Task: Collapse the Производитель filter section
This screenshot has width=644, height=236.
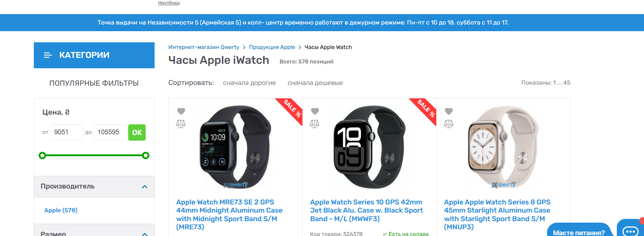Action: (145, 187)
